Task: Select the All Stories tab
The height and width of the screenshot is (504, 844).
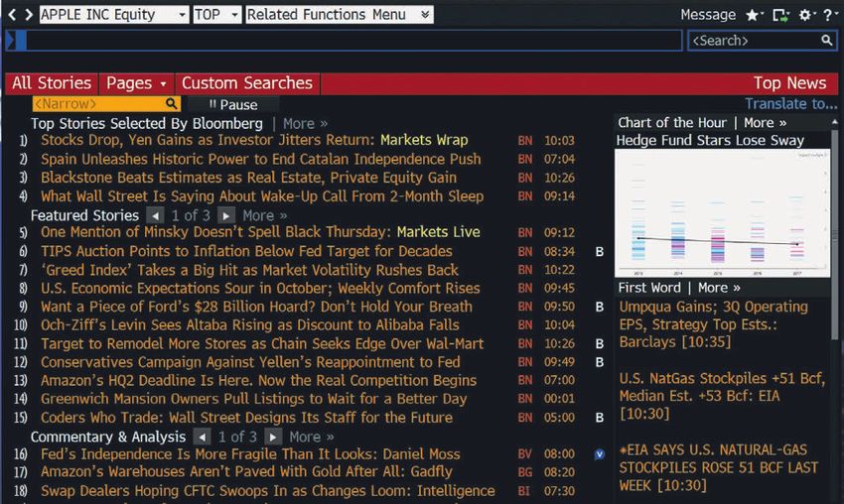Action: tap(52, 83)
